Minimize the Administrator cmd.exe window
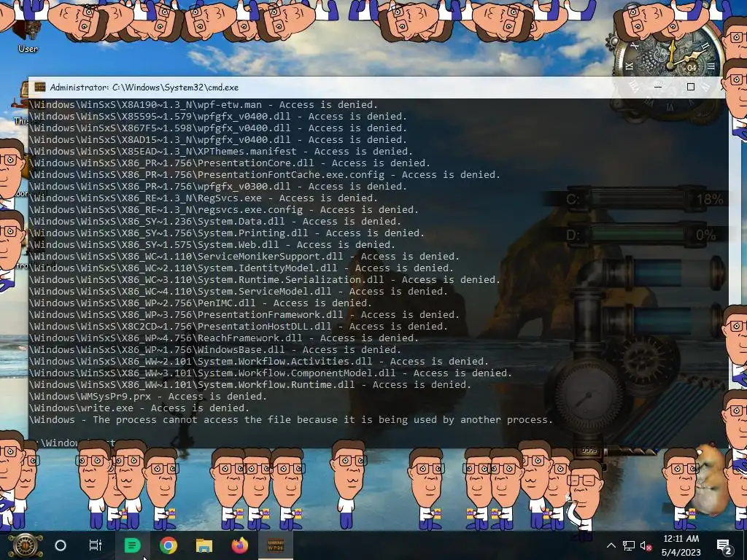747x560 pixels. (658, 87)
